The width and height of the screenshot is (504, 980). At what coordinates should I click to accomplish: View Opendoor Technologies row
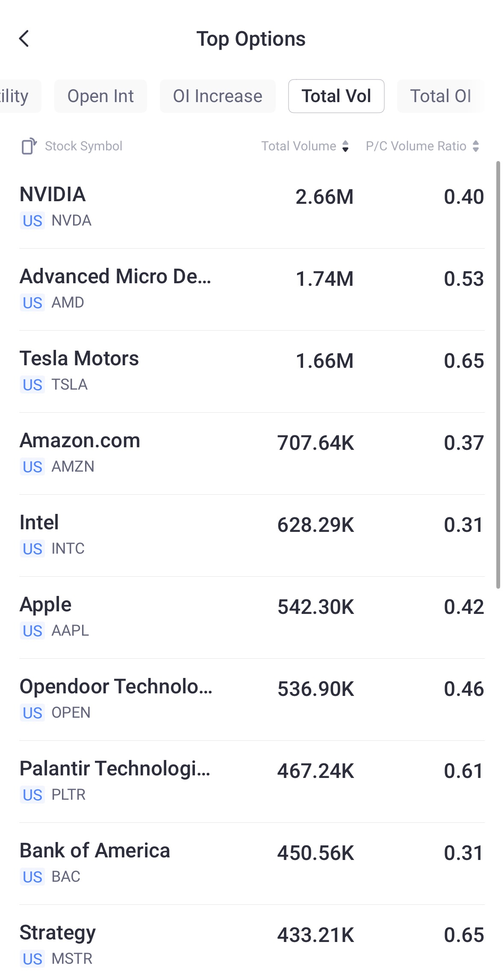click(252, 699)
